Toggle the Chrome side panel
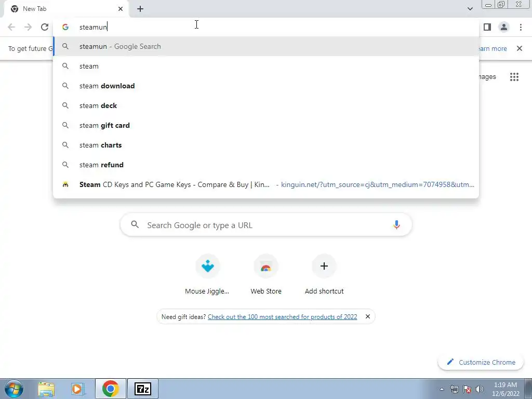The width and height of the screenshot is (532, 399). click(x=487, y=27)
